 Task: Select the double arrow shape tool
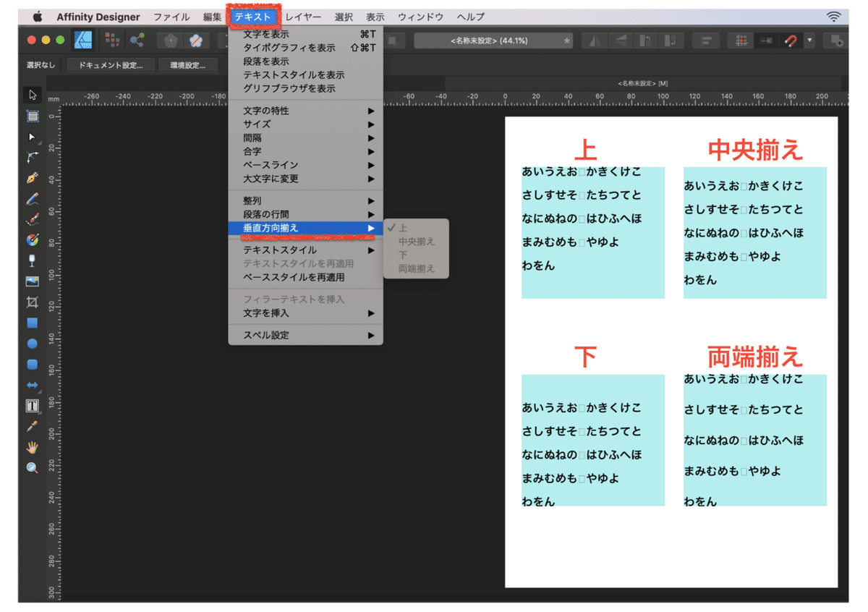[x=33, y=385]
